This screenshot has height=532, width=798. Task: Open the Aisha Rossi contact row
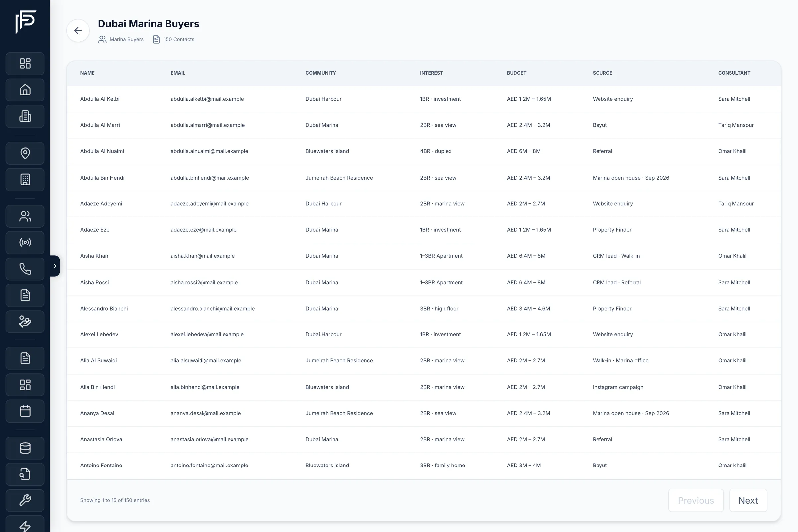click(424, 282)
